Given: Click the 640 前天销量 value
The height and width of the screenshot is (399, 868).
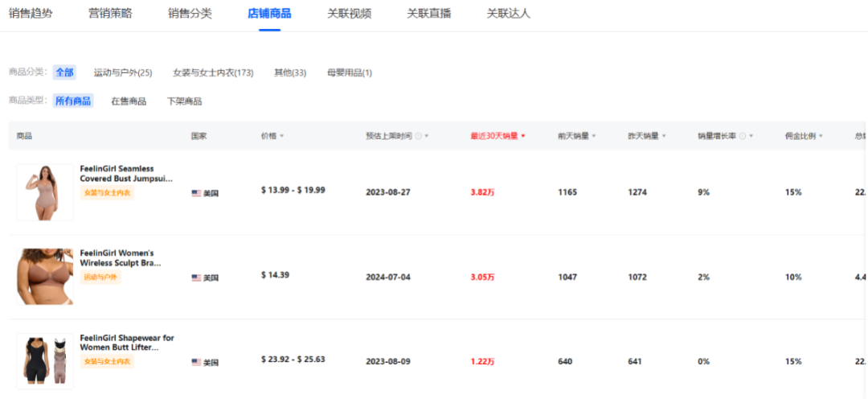Looking at the screenshot, I should [565, 361].
